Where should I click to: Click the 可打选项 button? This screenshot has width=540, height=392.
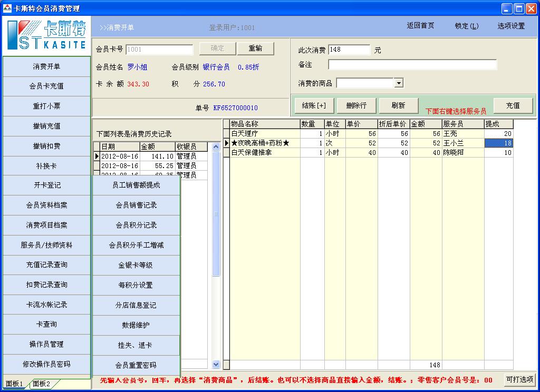519,379
